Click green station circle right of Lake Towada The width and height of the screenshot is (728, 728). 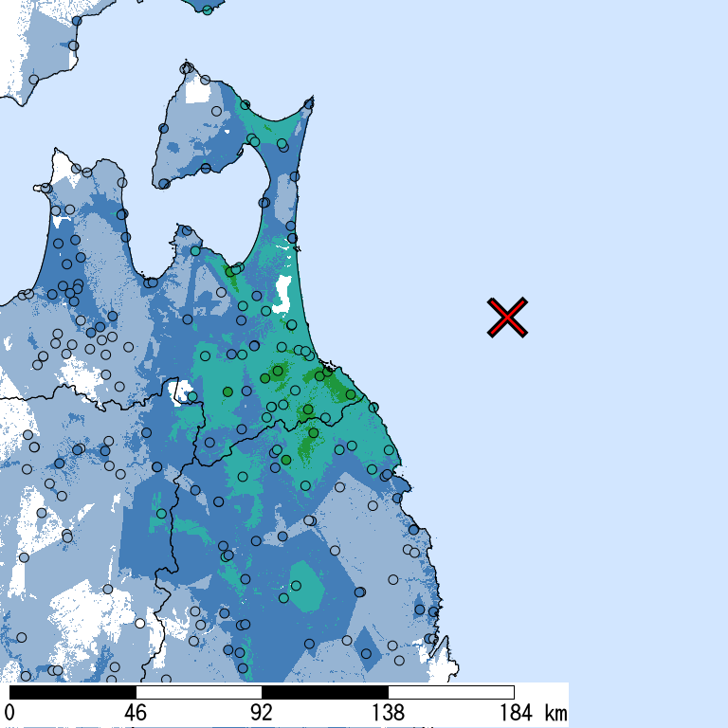pos(227,391)
